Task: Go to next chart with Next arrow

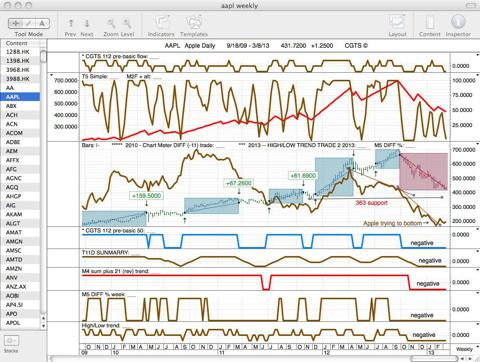Action: point(87,23)
